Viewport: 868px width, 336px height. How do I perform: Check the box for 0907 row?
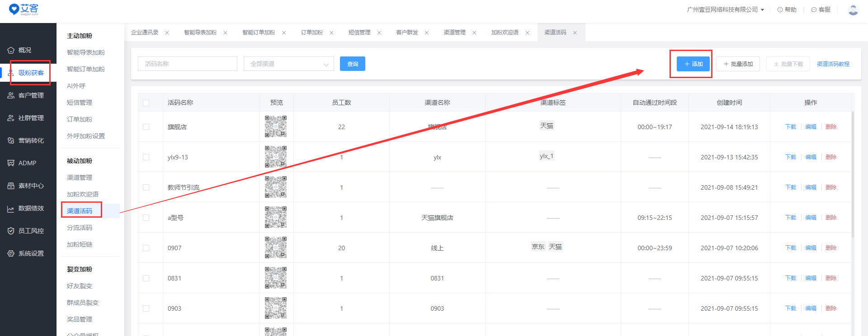click(146, 248)
